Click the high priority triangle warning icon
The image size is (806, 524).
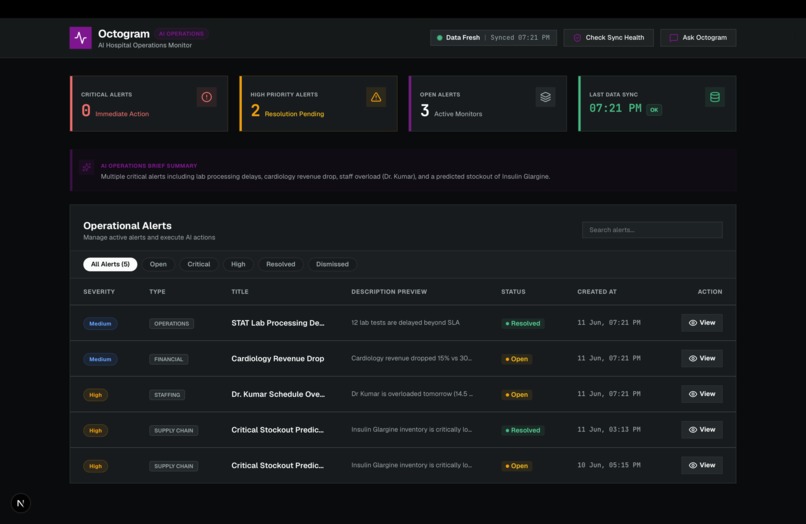376,97
